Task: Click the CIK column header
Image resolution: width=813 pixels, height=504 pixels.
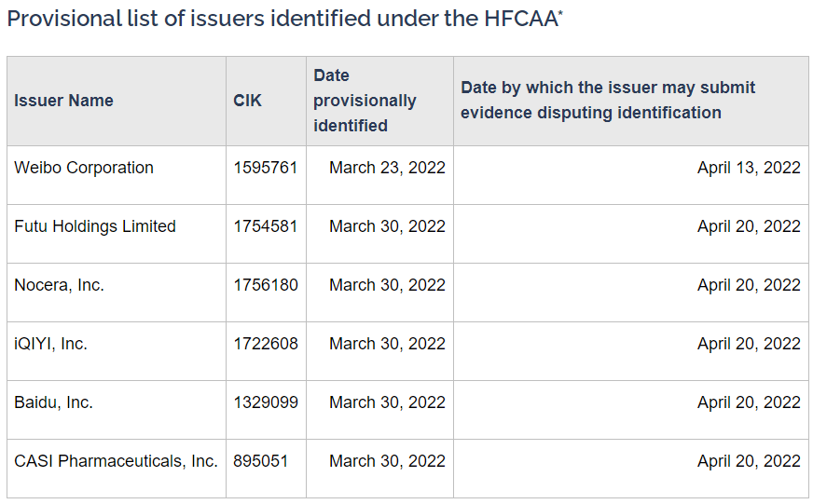Action: click(x=266, y=101)
